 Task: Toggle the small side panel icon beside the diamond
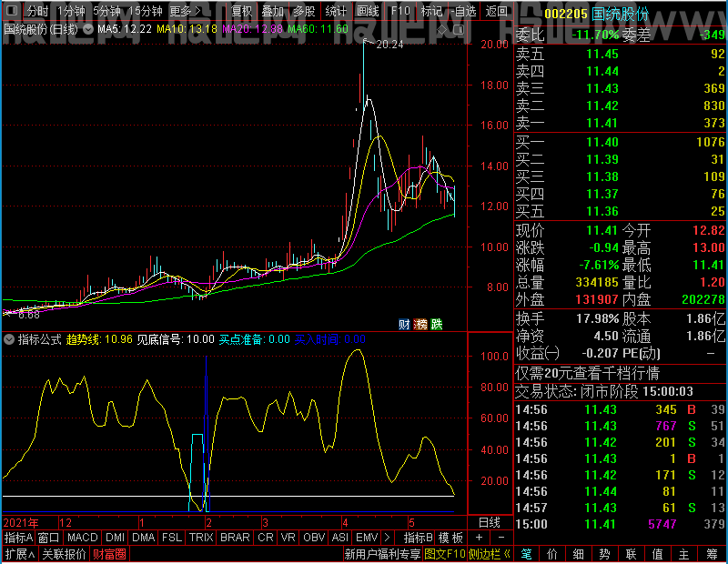coord(459,30)
